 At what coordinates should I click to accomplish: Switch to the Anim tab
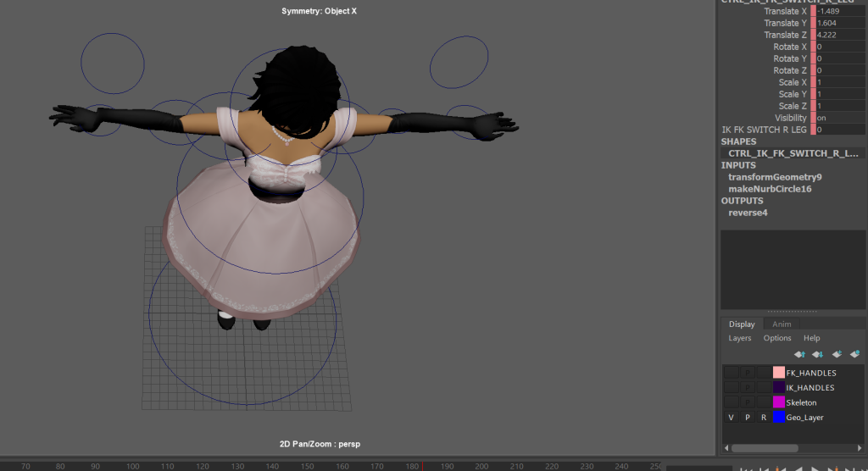782,324
